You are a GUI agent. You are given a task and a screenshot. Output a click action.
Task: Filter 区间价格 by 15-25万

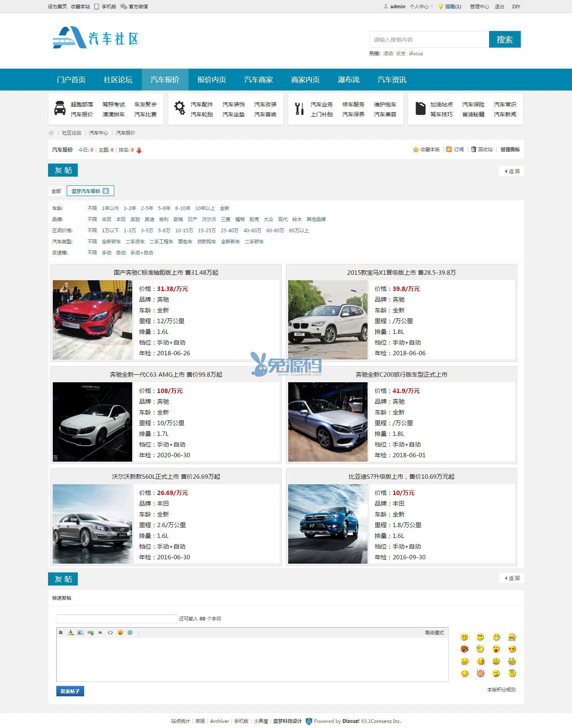pyautogui.click(x=207, y=230)
